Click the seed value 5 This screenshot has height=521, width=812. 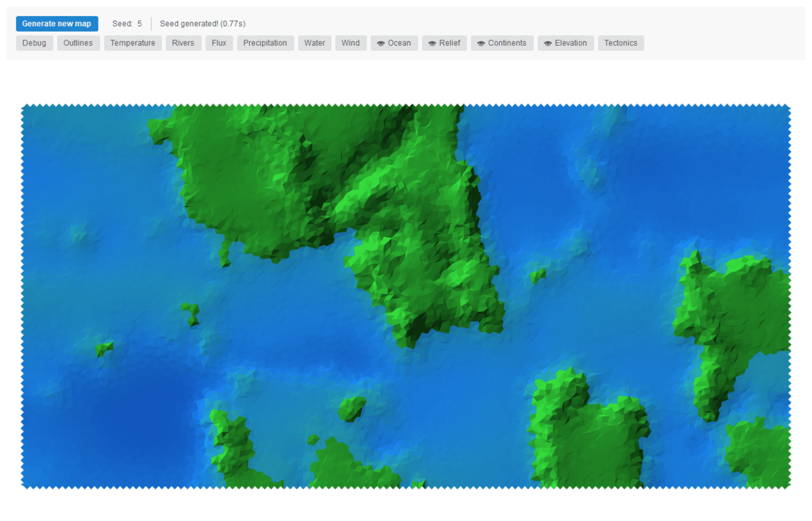[x=140, y=24]
